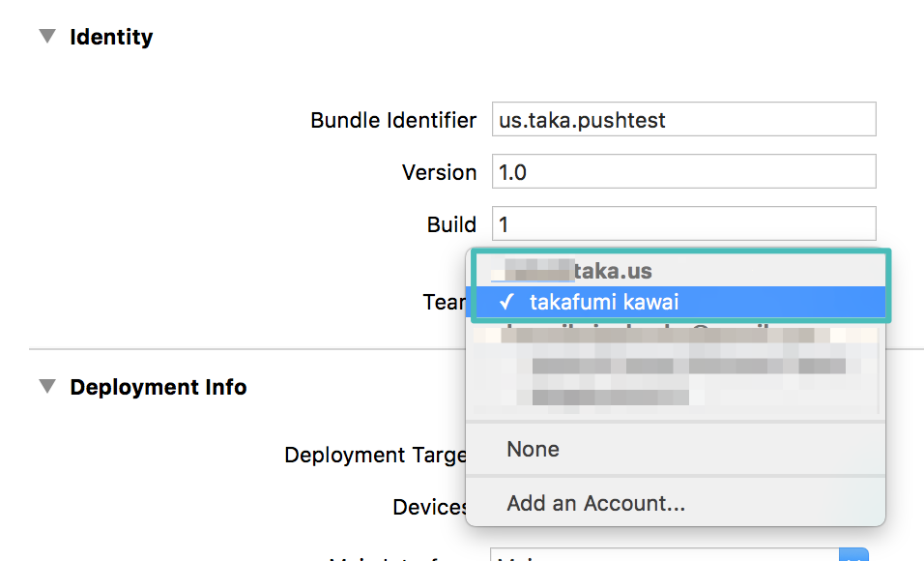
Task: Select the takafumi kawai team
Action: (604, 303)
